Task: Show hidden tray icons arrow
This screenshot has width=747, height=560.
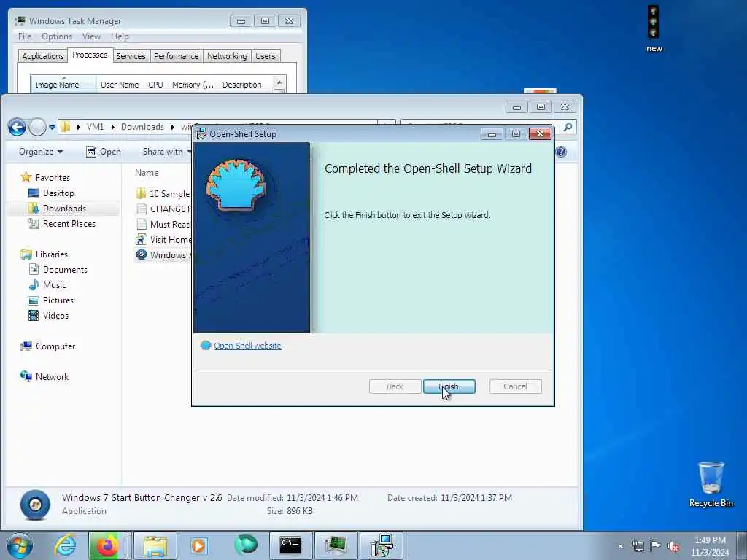Action: pyautogui.click(x=620, y=547)
